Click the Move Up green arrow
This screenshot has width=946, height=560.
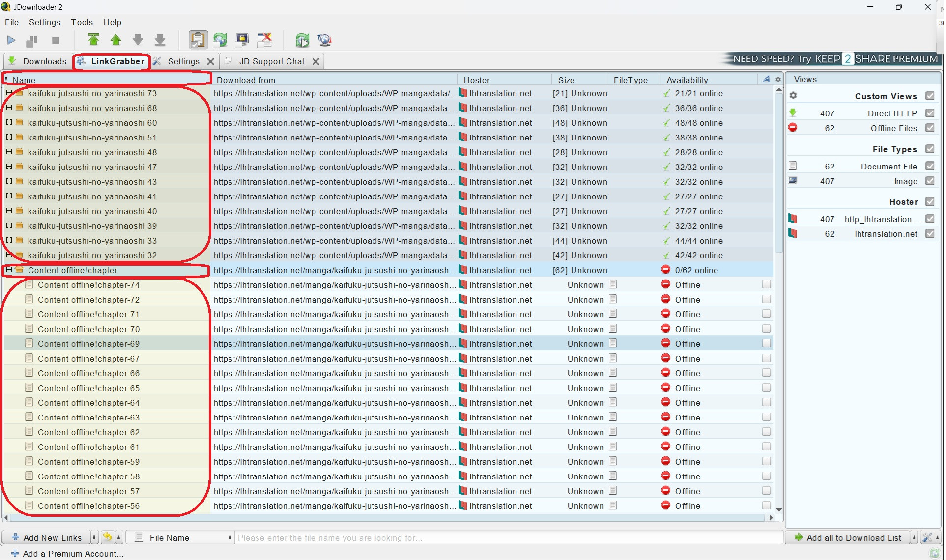(x=116, y=40)
